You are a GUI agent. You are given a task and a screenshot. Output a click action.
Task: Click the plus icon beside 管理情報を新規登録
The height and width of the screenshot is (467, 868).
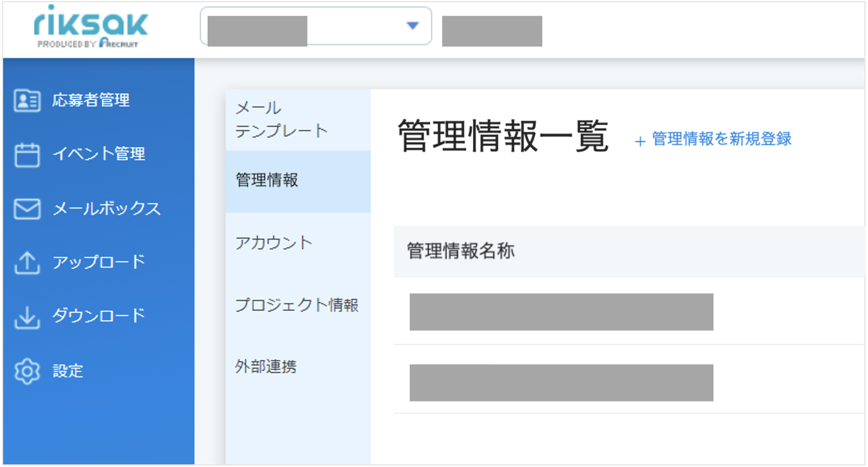tap(640, 141)
